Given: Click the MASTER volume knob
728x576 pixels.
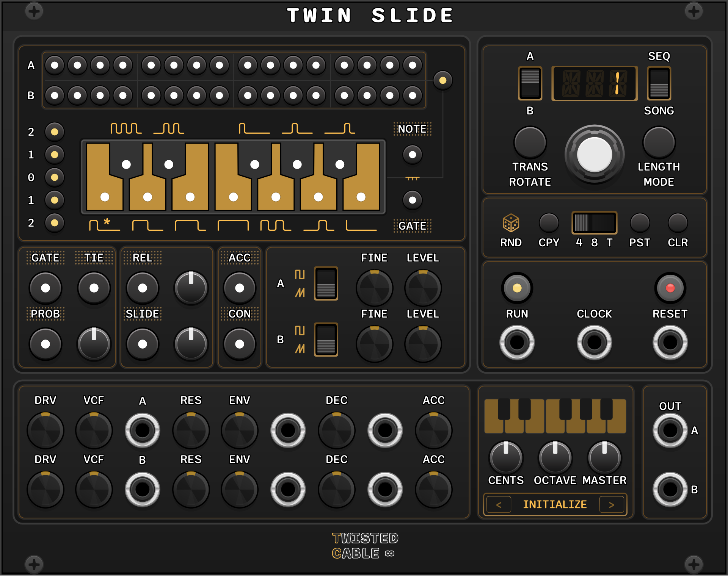Looking at the screenshot, I should coord(604,458).
